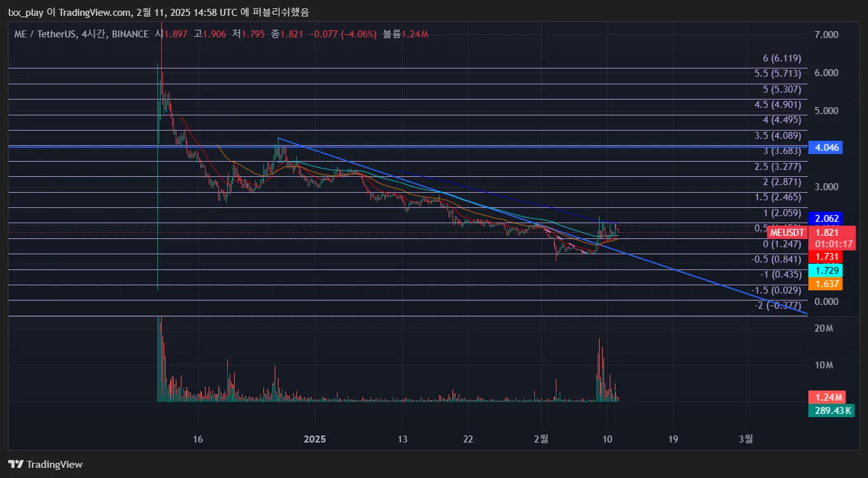Select the fib level label 2.5 (3.277)
This screenshot has height=478, width=868.
(778, 167)
